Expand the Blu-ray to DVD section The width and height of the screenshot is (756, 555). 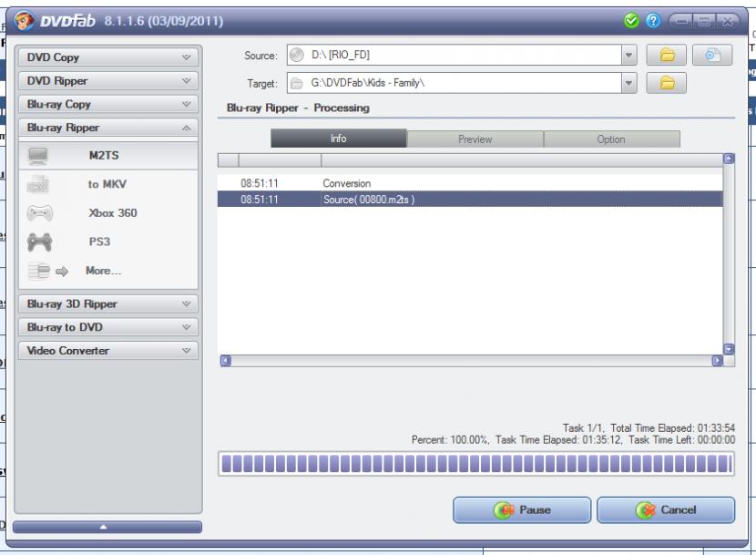(108, 327)
